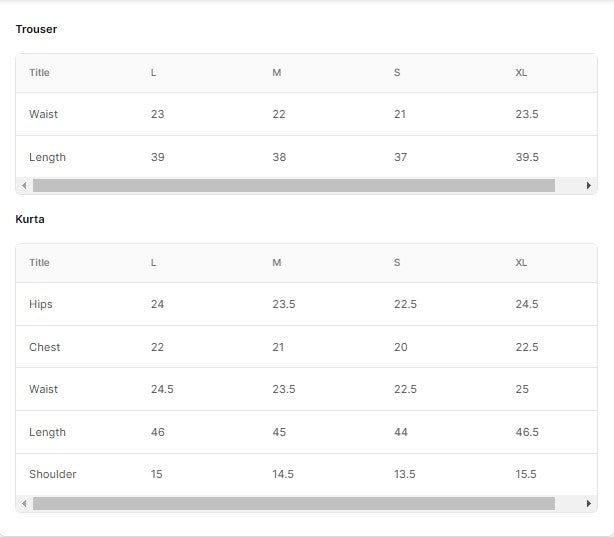Click the L column header in Kurta table
Image resolution: width=614 pixels, height=537 pixels.
point(153,263)
